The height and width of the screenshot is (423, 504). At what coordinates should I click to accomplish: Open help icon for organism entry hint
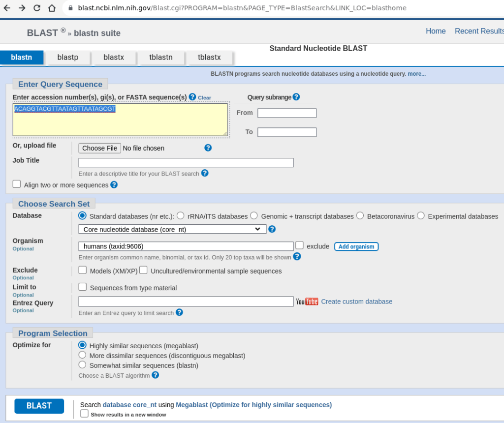point(297,257)
